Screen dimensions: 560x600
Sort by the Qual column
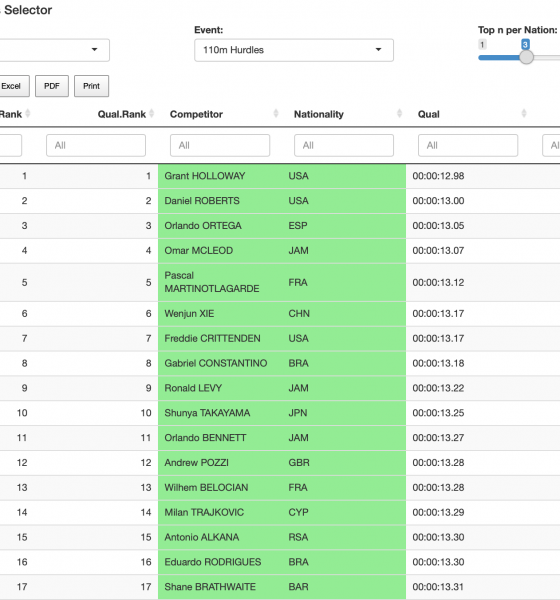point(429,114)
